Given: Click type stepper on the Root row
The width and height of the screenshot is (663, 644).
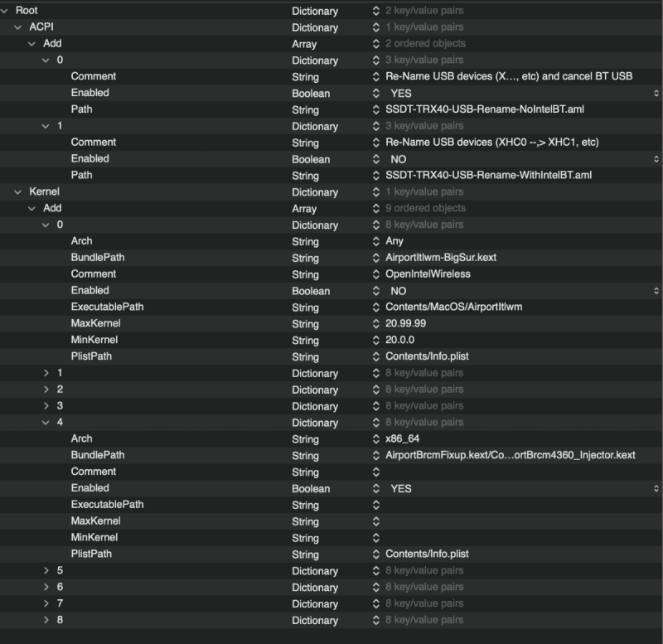Looking at the screenshot, I should [x=375, y=12].
